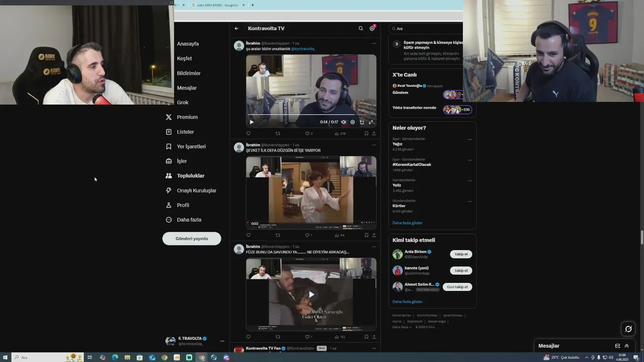The height and width of the screenshot is (362, 644).
Task: Follow kannte (yeni)
Action: click(461, 270)
